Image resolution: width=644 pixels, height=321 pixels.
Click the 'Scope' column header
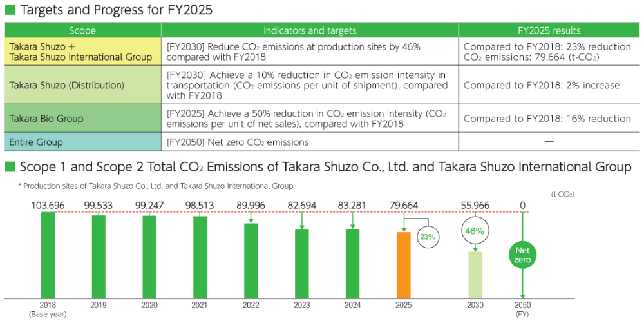pyautogui.click(x=82, y=30)
